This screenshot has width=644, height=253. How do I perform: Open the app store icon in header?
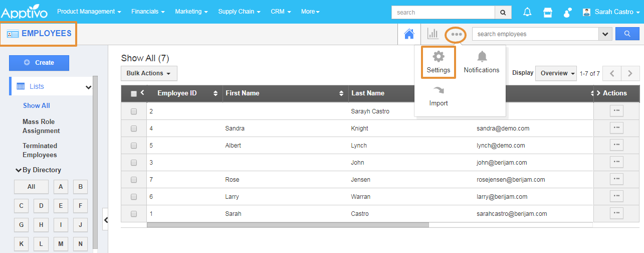click(548, 12)
